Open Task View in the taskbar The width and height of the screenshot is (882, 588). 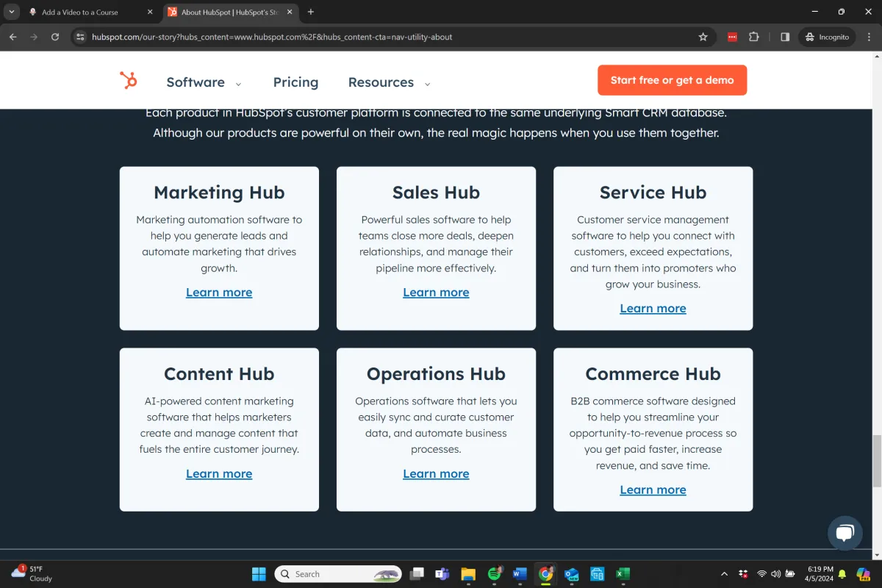click(x=417, y=574)
